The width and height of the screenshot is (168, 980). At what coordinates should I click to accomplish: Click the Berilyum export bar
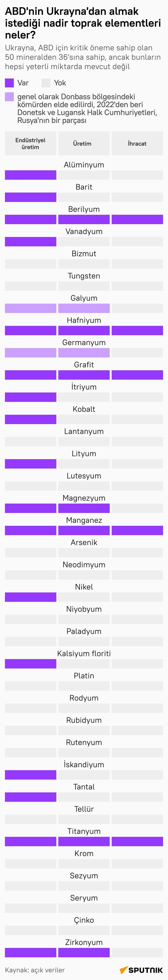pyautogui.click(x=137, y=219)
